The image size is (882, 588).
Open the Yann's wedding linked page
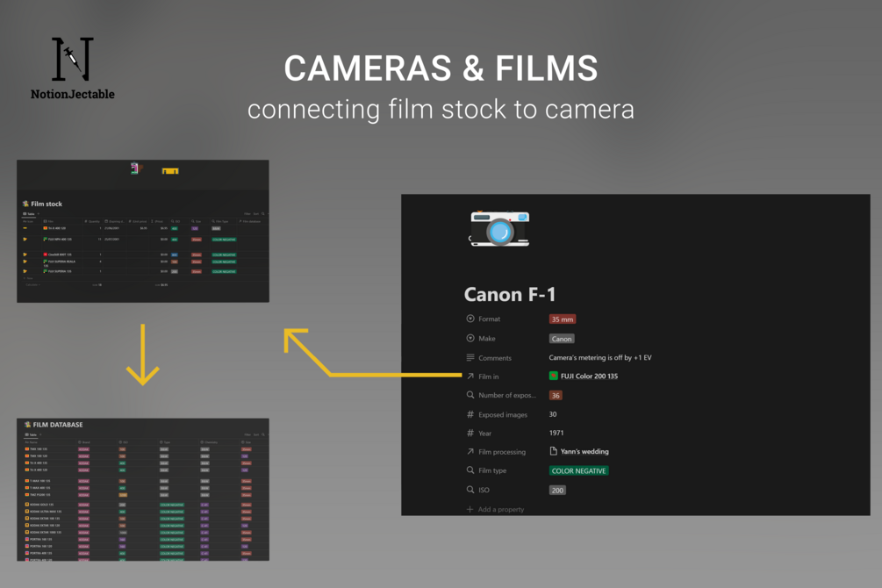584,451
